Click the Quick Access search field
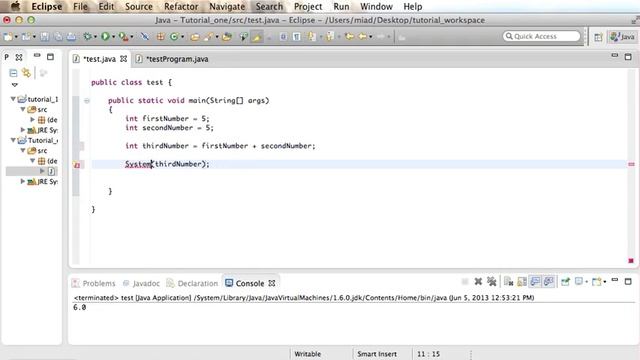This screenshot has width=640, height=360. point(541,36)
